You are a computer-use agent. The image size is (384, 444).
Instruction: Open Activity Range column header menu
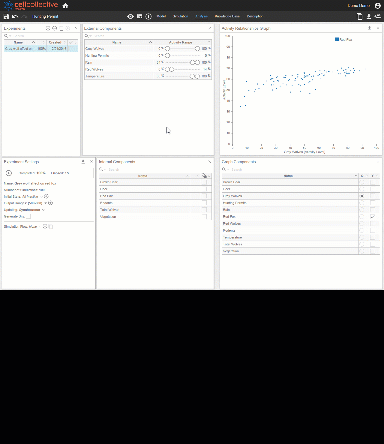[x=209, y=42]
